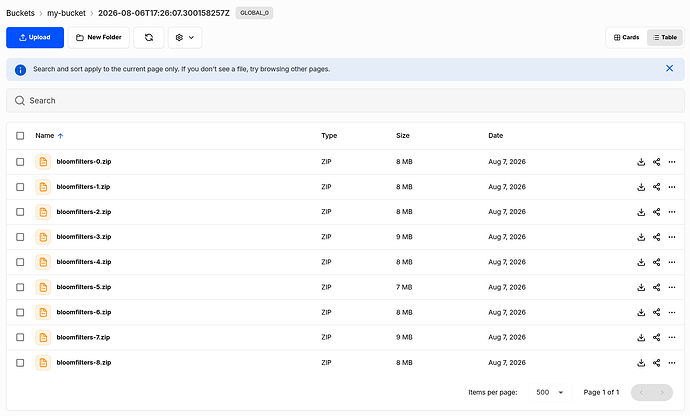Open more options for bloomfilters-6.zip
The width and height of the screenshot is (690, 416).
click(672, 313)
